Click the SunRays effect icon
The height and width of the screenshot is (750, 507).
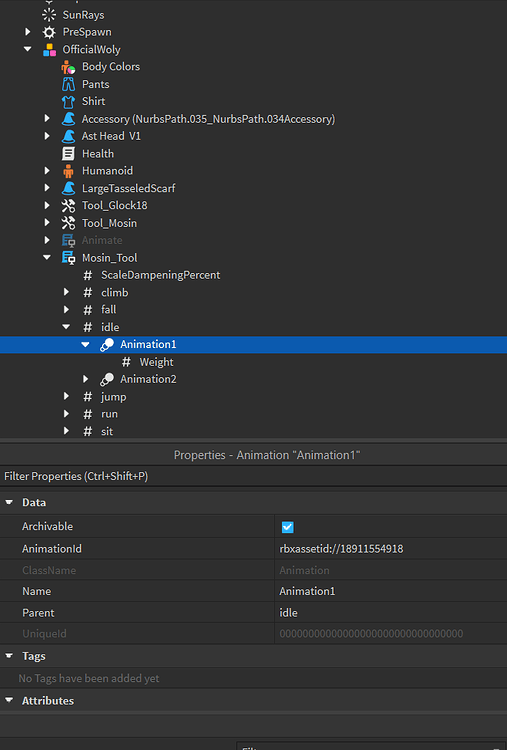(49, 15)
